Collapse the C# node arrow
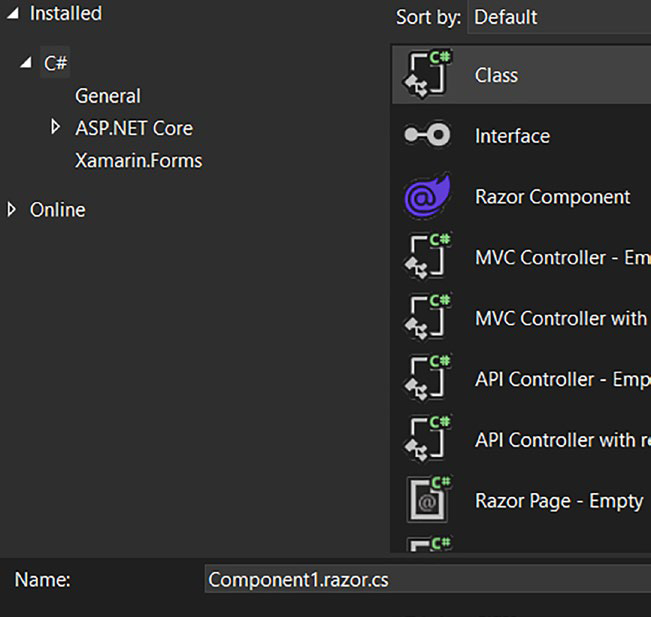This screenshot has width=651, height=617. (x=26, y=63)
